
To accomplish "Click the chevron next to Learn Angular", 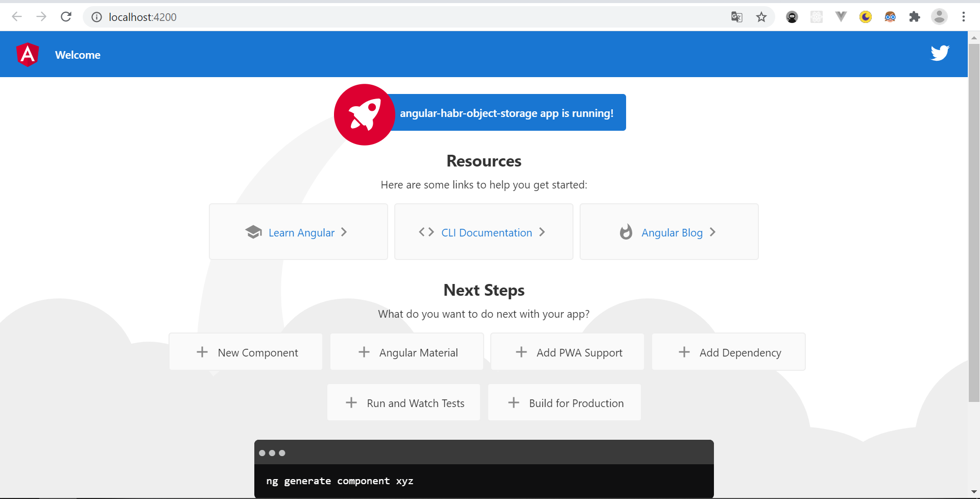I will [344, 232].
